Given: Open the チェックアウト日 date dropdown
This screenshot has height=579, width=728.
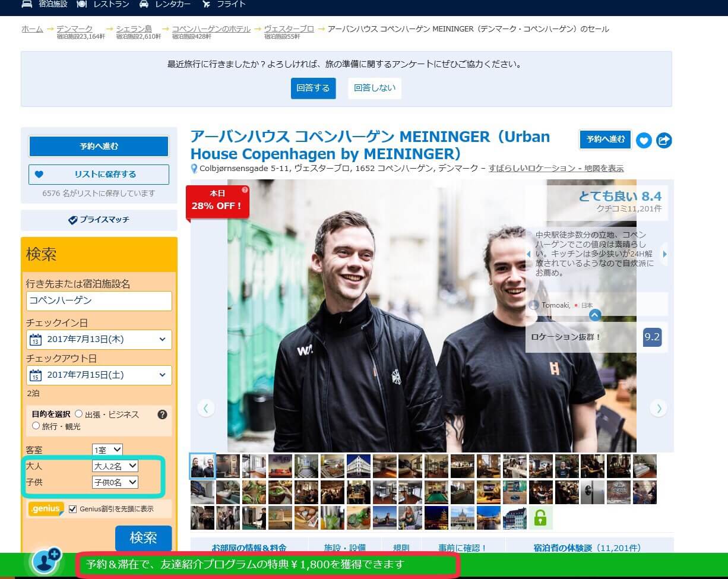Looking at the screenshot, I should 99,375.
